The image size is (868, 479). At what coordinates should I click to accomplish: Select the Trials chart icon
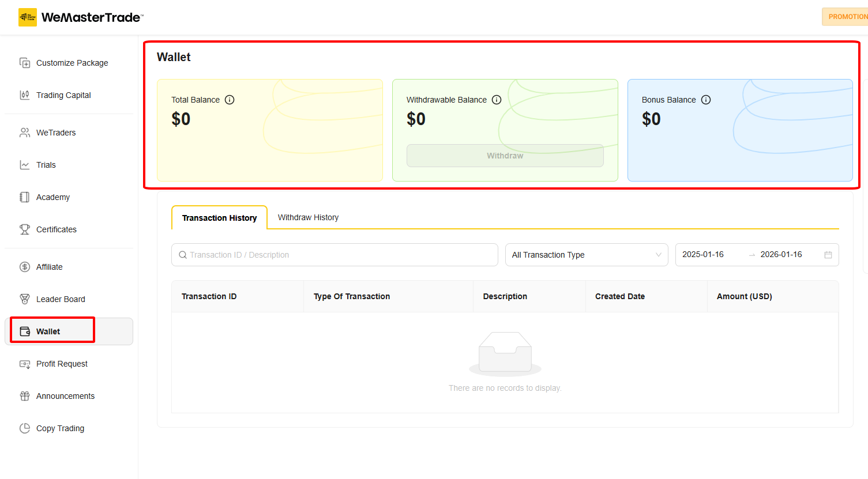(x=24, y=164)
